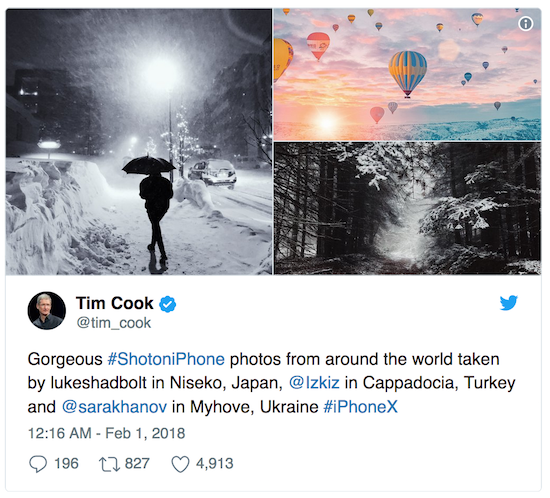Like the tweet with heart icon
This screenshot has height=498, width=550.
point(180,464)
